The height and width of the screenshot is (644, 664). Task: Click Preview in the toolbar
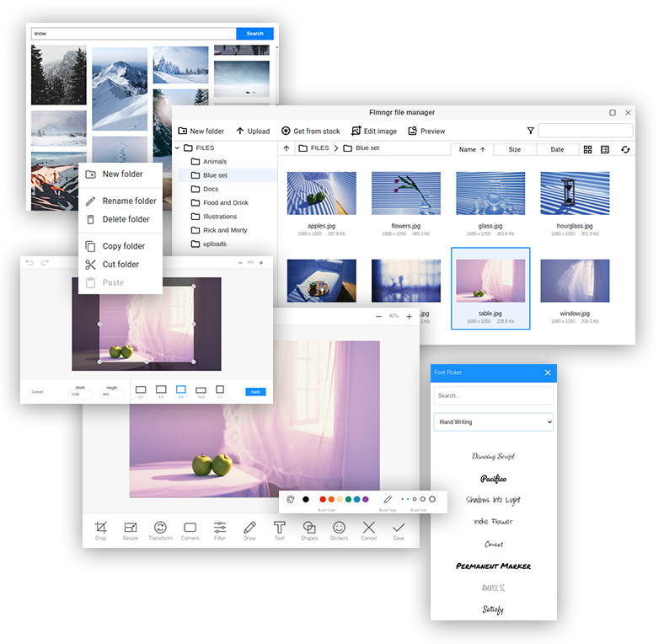pos(426,131)
